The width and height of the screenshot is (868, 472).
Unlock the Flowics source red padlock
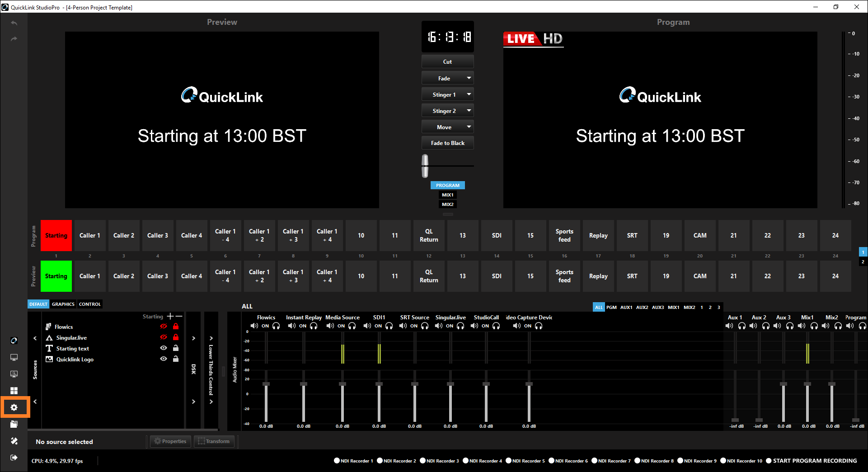pyautogui.click(x=176, y=326)
